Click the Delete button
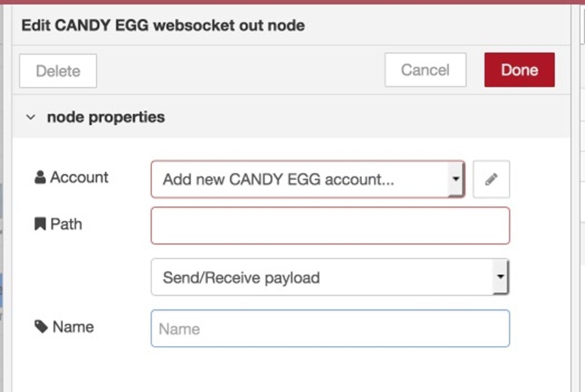 point(58,71)
